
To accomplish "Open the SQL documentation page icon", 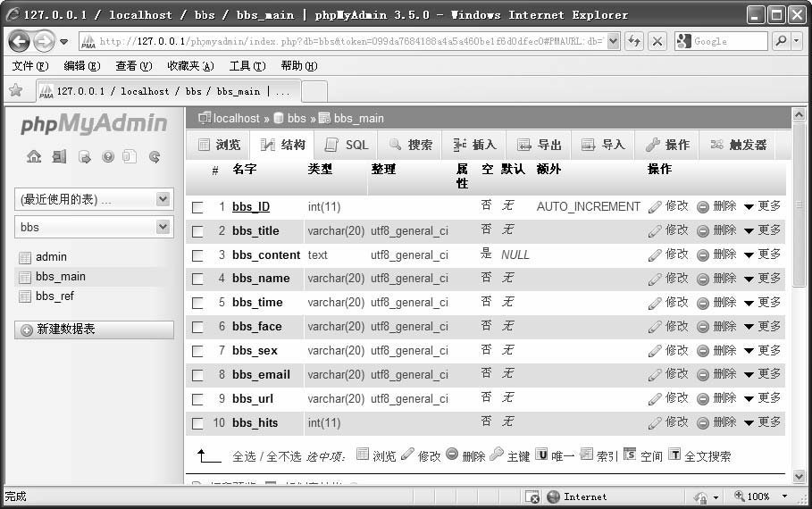I will click(x=130, y=156).
